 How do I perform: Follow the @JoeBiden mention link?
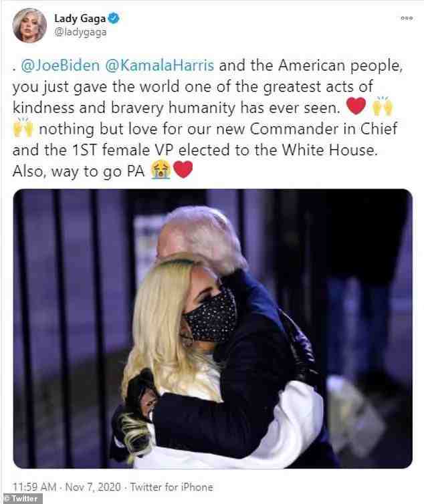tap(60, 66)
